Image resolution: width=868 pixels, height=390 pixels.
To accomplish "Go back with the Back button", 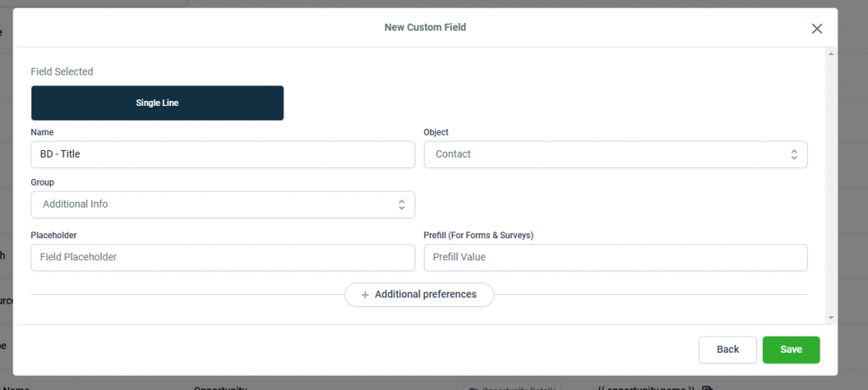I will [727, 349].
